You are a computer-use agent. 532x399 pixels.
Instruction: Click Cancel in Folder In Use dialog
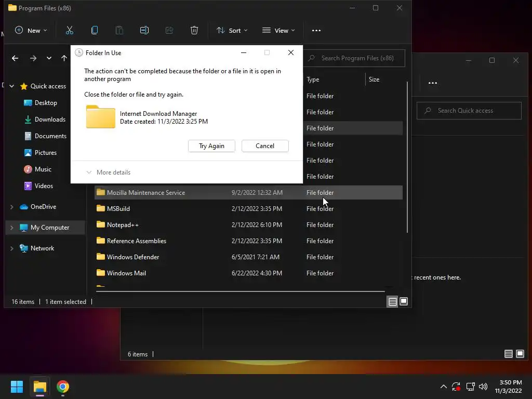click(x=265, y=146)
